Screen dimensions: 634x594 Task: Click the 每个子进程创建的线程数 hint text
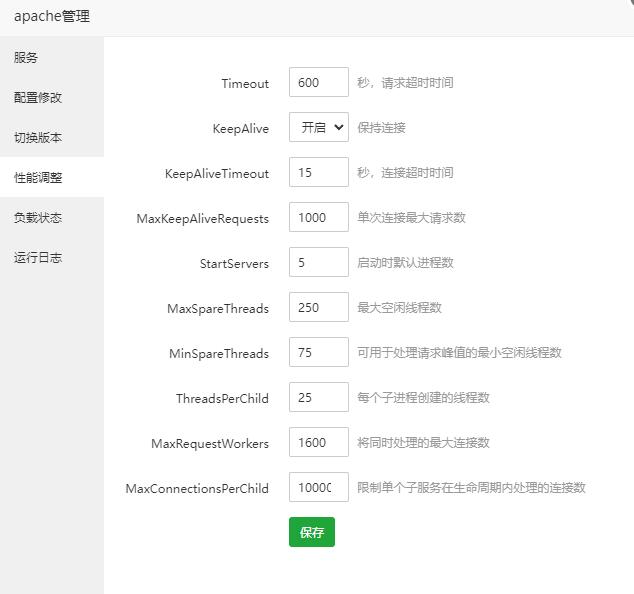tap(423, 397)
